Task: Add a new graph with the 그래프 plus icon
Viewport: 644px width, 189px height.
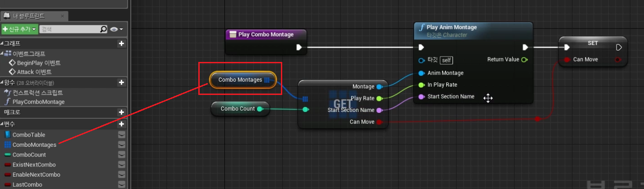Action: (122, 44)
